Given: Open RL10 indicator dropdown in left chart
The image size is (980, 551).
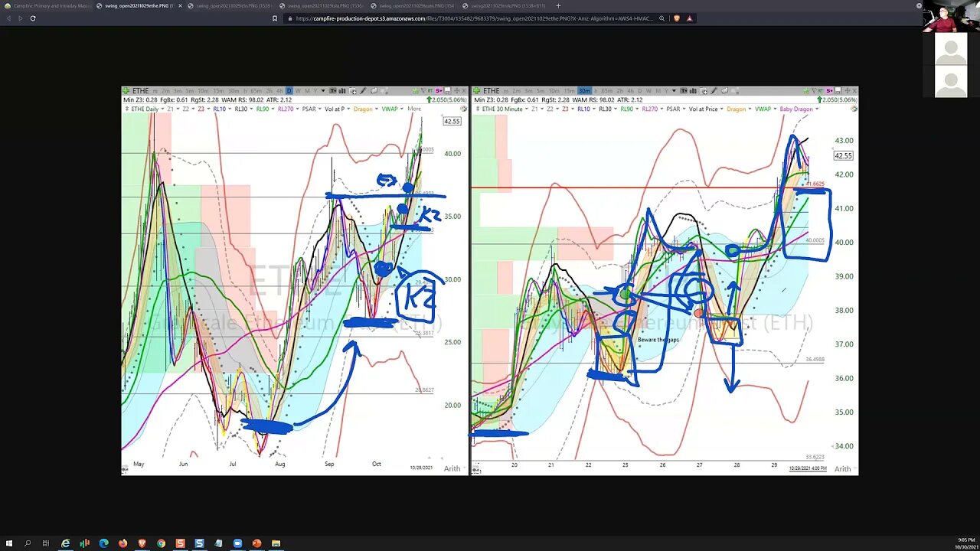Looking at the screenshot, I should click(228, 109).
